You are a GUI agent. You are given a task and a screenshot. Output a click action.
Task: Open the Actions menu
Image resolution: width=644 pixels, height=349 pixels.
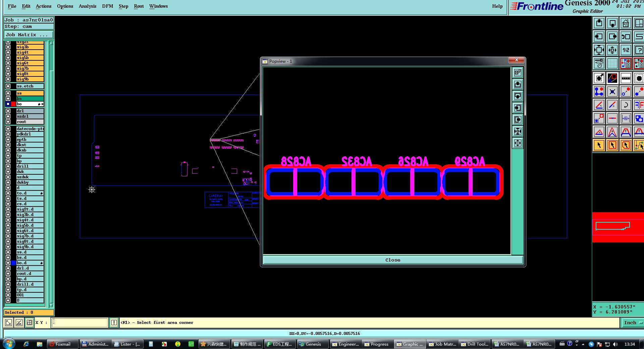[x=44, y=6]
